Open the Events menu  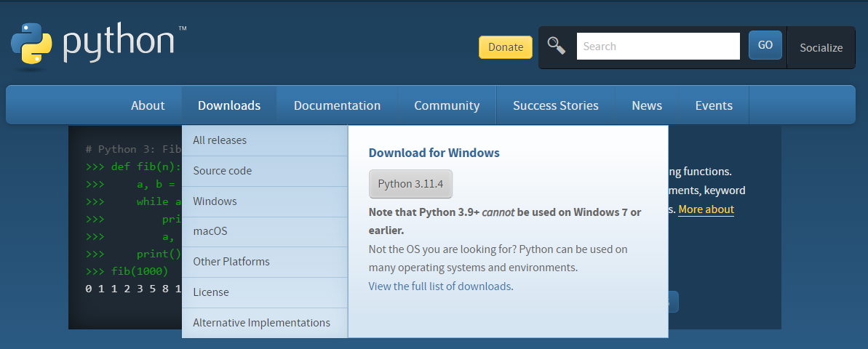[x=714, y=105]
